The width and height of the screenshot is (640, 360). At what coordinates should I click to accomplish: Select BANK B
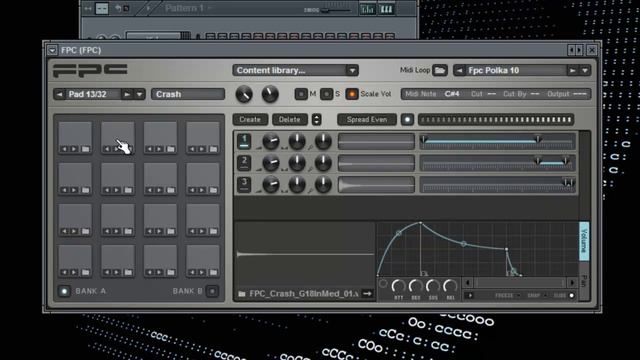tap(212, 291)
